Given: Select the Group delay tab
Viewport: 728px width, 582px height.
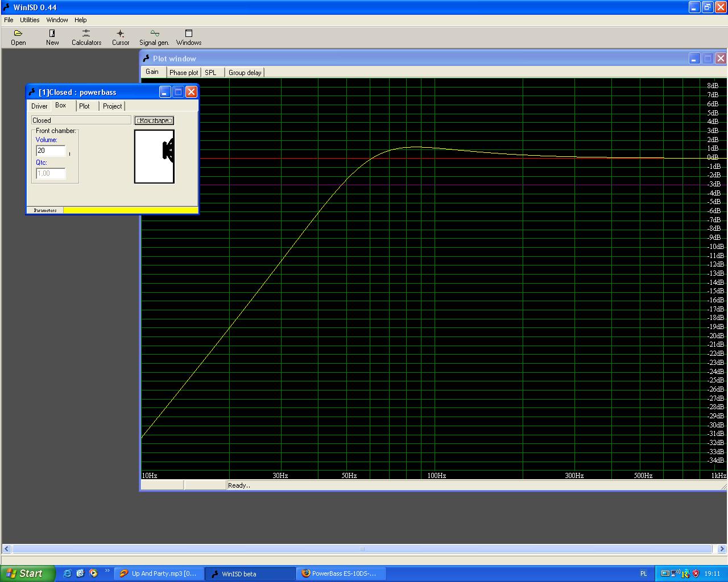Looking at the screenshot, I should click(x=245, y=73).
